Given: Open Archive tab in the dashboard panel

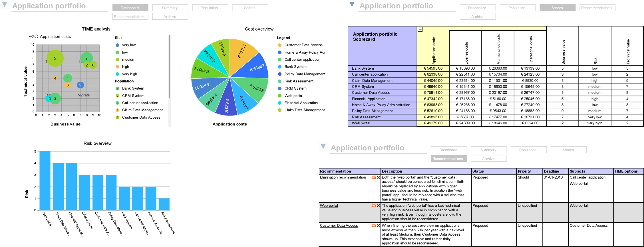Looking at the screenshot, I should point(170,17).
